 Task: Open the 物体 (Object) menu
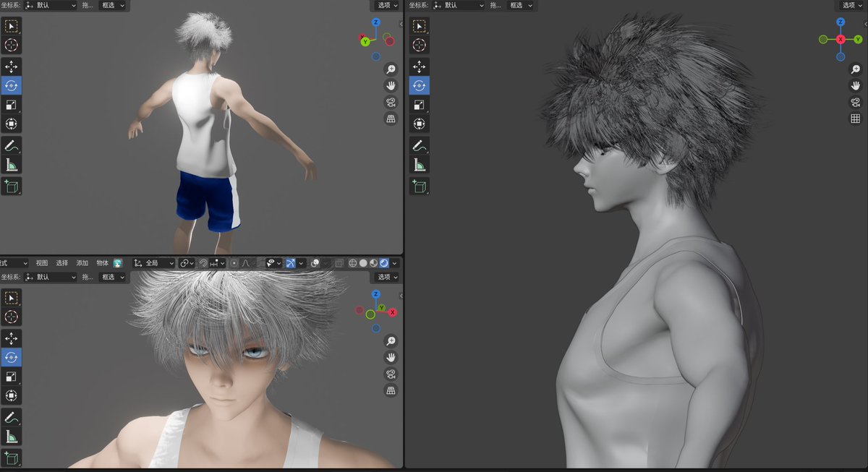[x=102, y=263]
